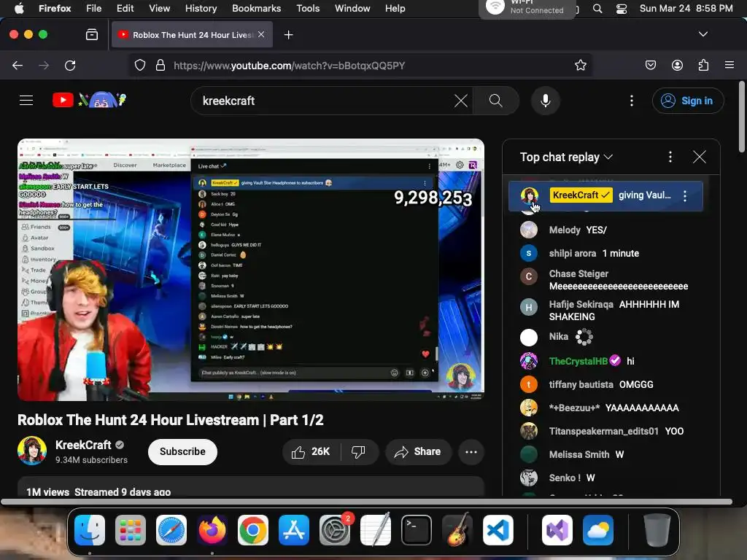This screenshot has height=560, width=747.
Task: Dislike the video with thumbs down
Action: click(x=359, y=452)
